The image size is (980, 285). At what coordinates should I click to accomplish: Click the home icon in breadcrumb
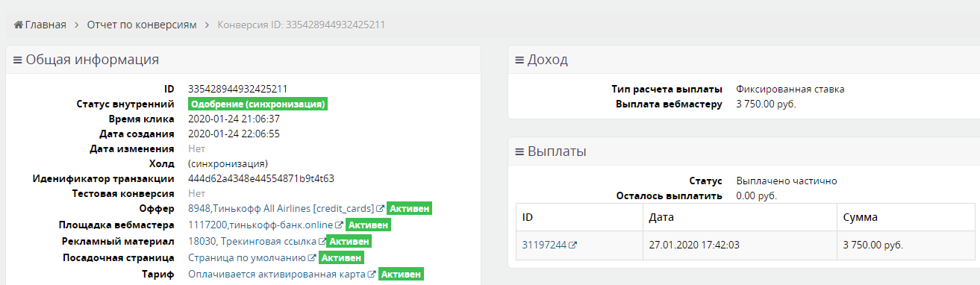pyautogui.click(x=19, y=25)
